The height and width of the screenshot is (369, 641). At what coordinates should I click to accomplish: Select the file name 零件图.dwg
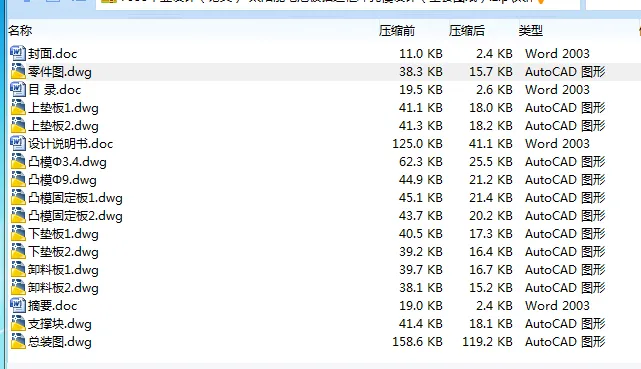coord(60,72)
